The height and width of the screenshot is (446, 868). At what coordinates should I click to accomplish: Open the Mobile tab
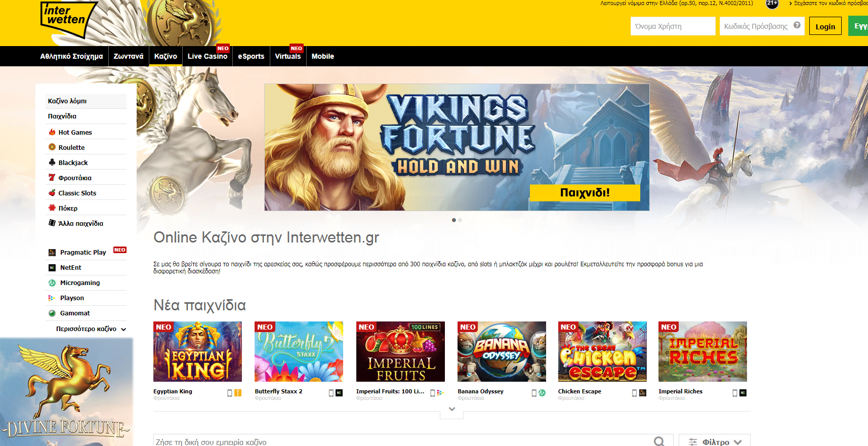click(x=323, y=56)
